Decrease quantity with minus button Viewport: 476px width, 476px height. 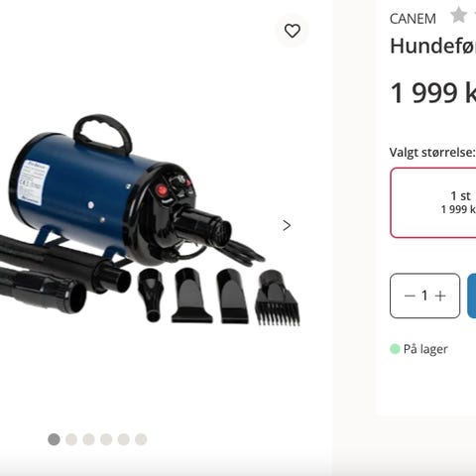410,296
